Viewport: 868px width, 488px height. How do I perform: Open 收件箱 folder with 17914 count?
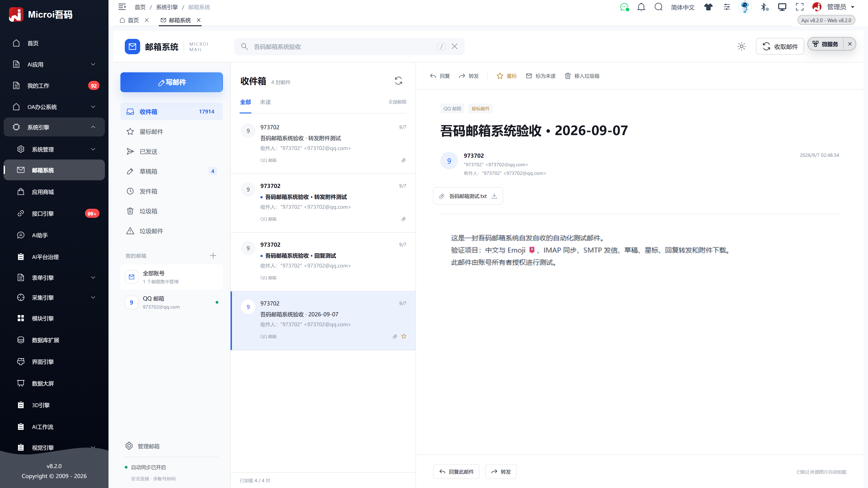coord(171,111)
